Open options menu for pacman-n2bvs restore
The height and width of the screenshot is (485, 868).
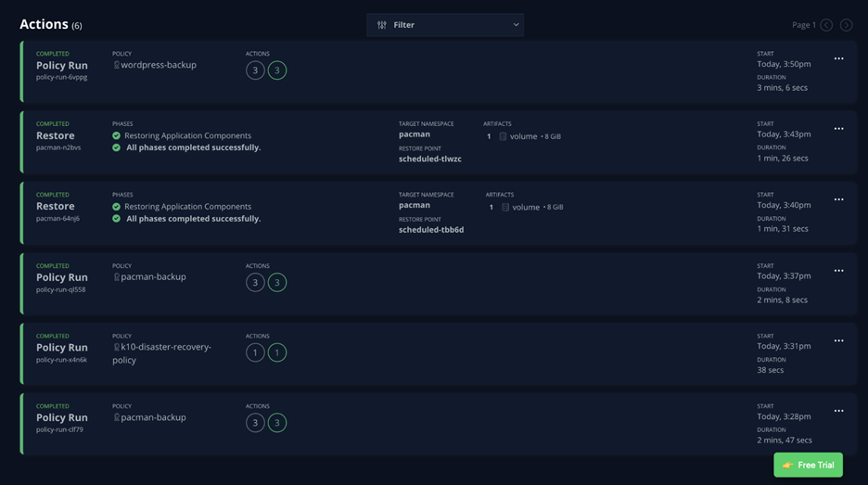[838, 129]
